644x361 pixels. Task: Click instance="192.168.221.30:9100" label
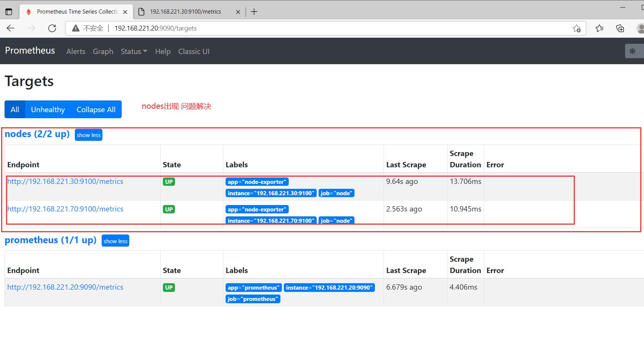point(271,193)
